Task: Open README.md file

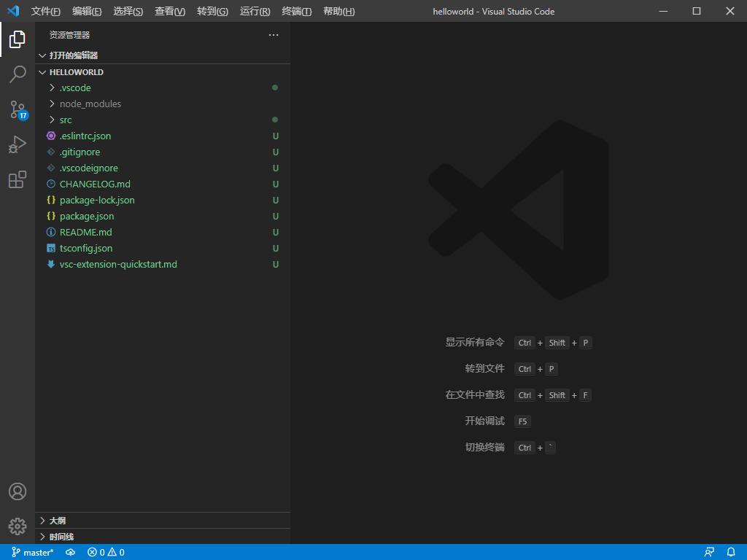Action: click(x=163, y=232)
